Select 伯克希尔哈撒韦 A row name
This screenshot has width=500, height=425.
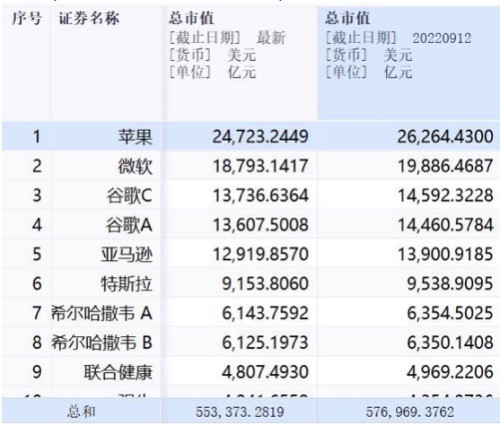[102, 313]
